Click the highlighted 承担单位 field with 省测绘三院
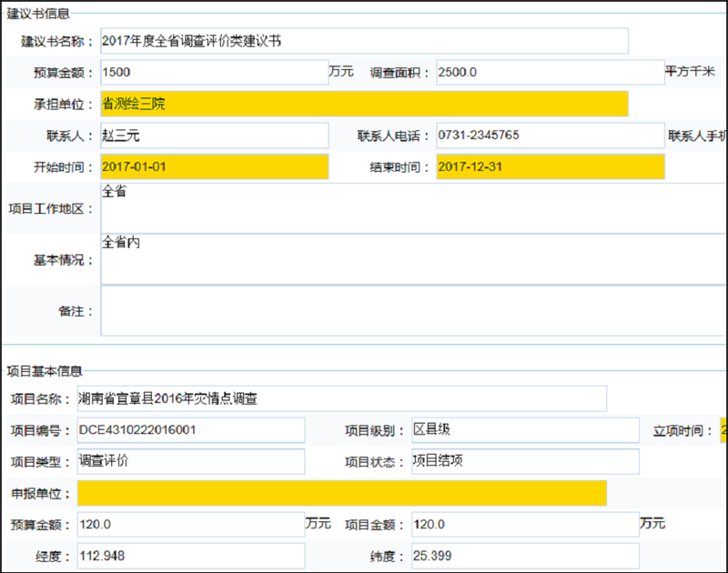The height and width of the screenshot is (573, 728). click(x=364, y=104)
